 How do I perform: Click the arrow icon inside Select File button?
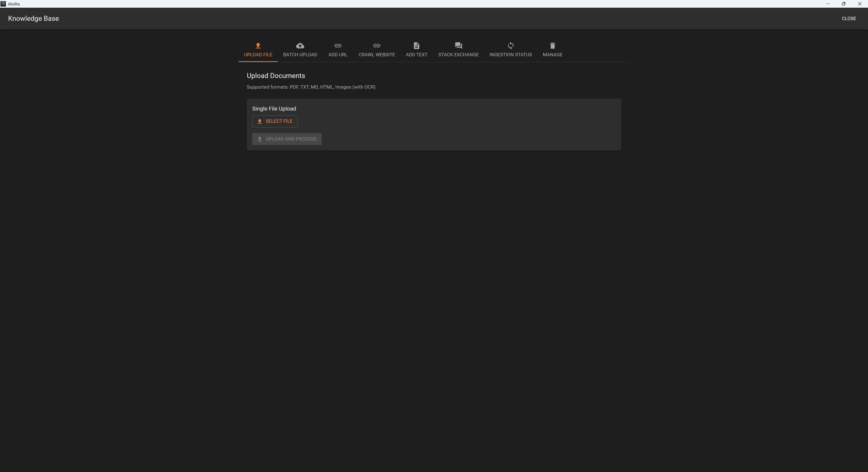point(259,121)
